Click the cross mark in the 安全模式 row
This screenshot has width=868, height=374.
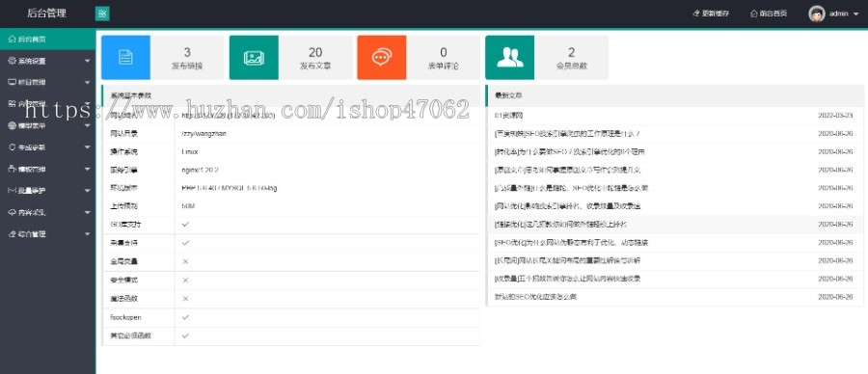(x=185, y=280)
